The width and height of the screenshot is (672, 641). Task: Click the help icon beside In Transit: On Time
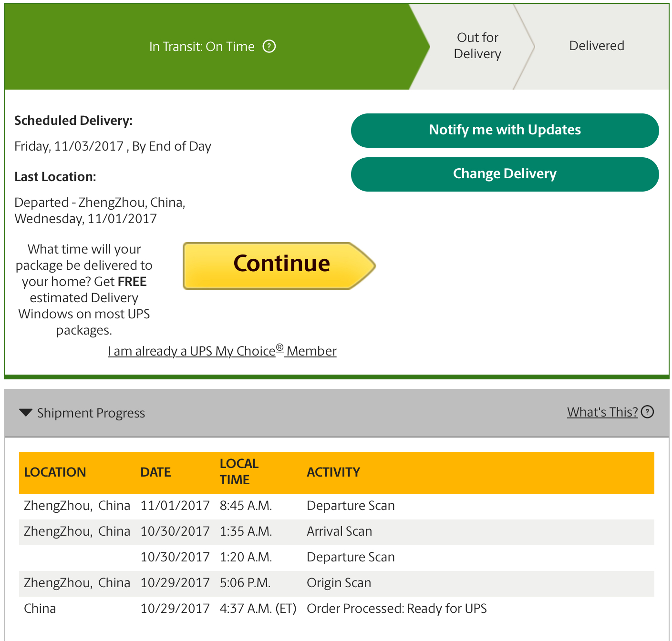[x=269, y=46]
